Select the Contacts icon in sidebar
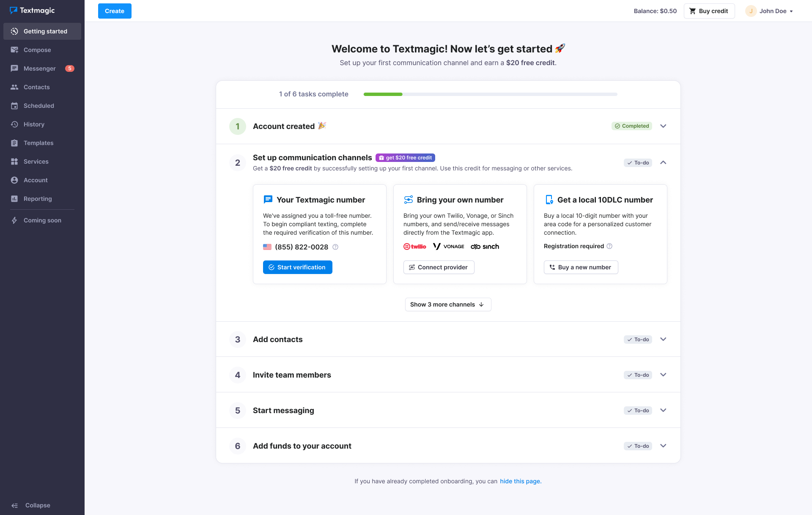 tap(15, 87)
